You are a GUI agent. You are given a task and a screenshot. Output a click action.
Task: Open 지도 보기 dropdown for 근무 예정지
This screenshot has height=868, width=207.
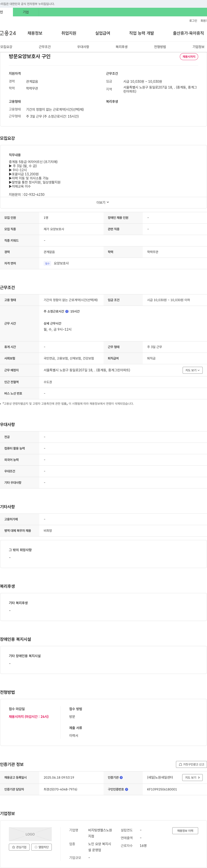tap(193, 370)
